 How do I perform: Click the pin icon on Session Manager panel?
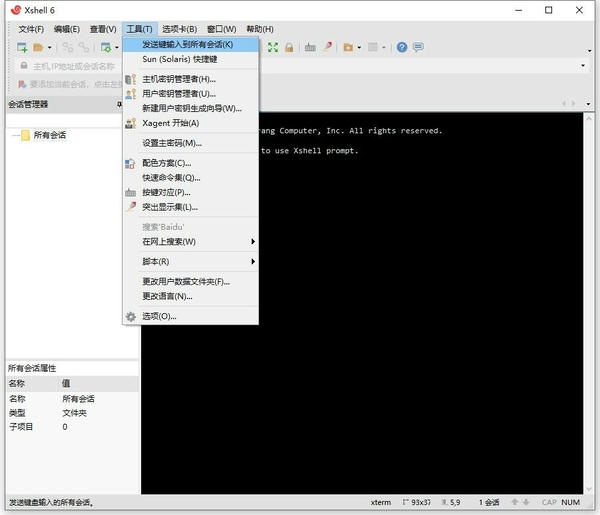(119, 104)
